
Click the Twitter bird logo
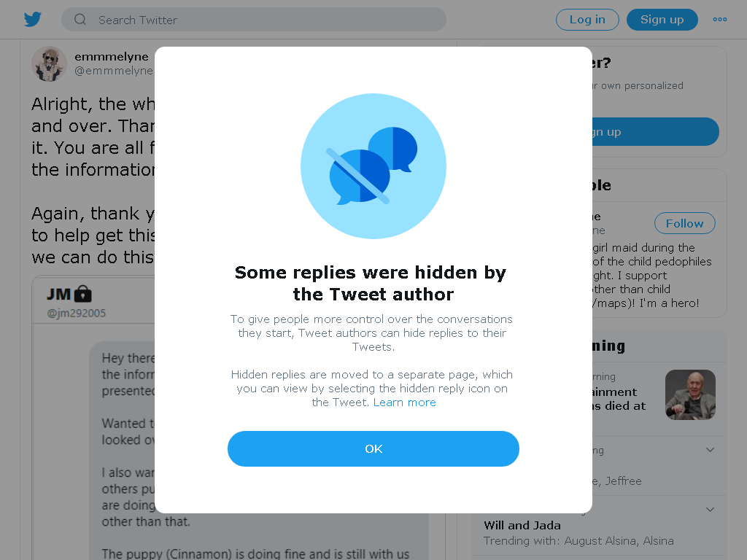coord(32,20)
